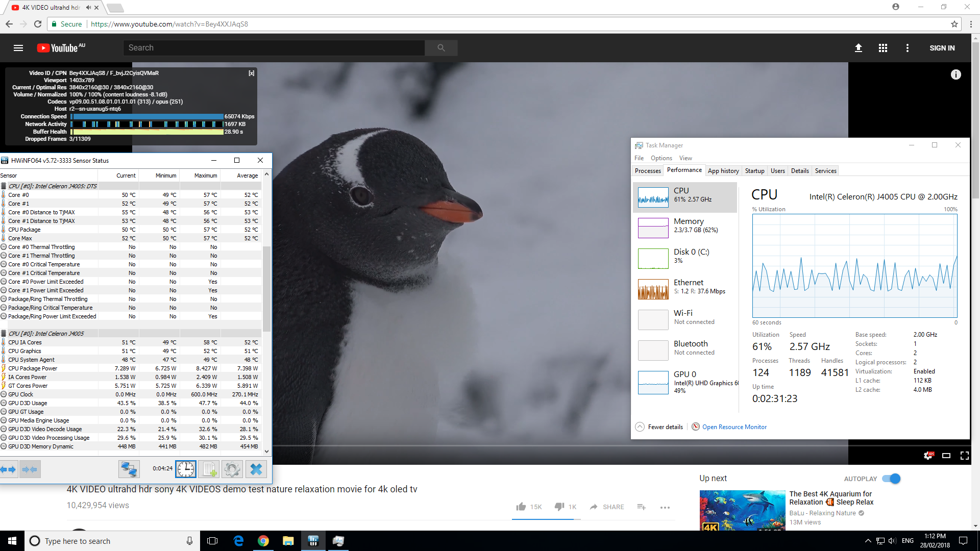Collapse Task Manager with Fewer details

click(x=659, y=427)
